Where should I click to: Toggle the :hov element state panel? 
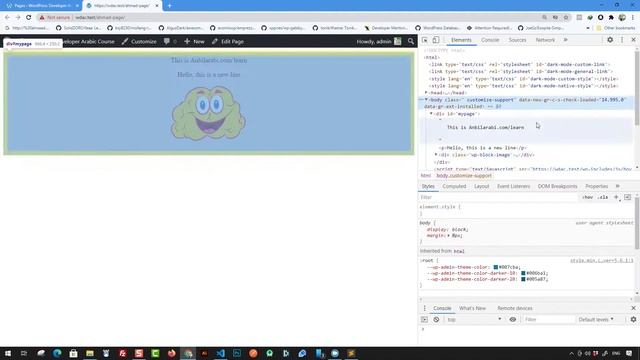(x=587, y=197)
